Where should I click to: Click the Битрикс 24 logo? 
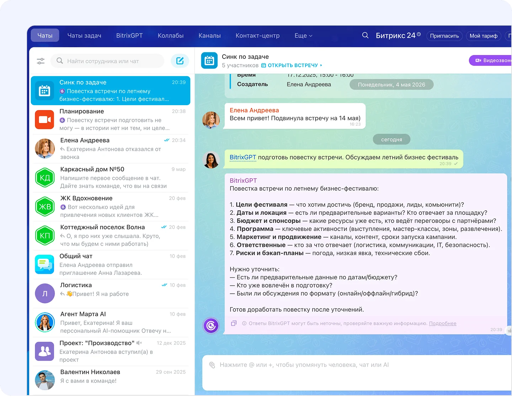[x=398, y=36]
